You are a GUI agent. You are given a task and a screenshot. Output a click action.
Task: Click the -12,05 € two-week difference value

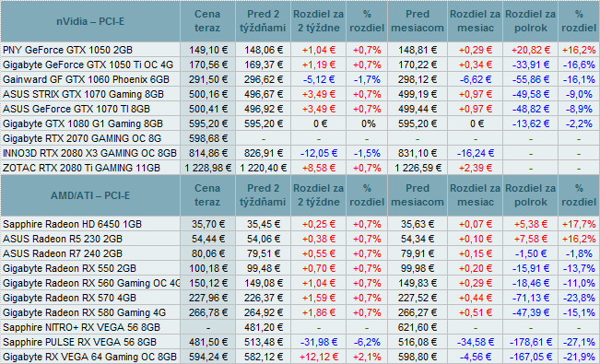319,153
